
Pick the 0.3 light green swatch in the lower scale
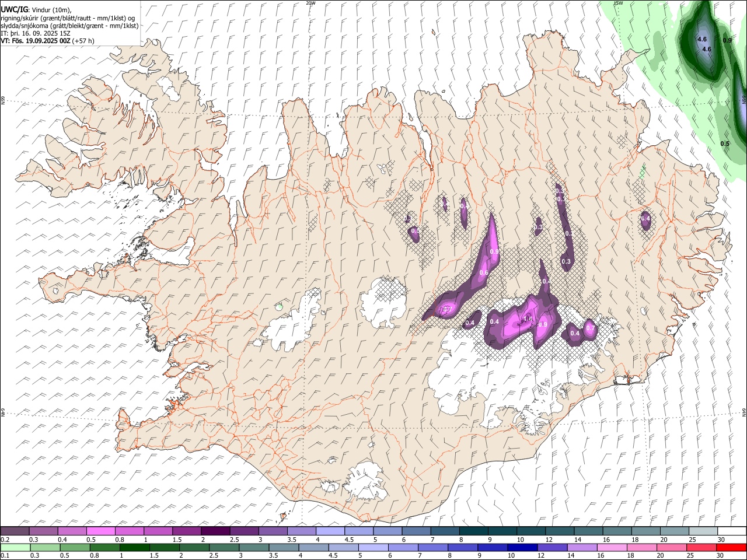pos(45,547)
